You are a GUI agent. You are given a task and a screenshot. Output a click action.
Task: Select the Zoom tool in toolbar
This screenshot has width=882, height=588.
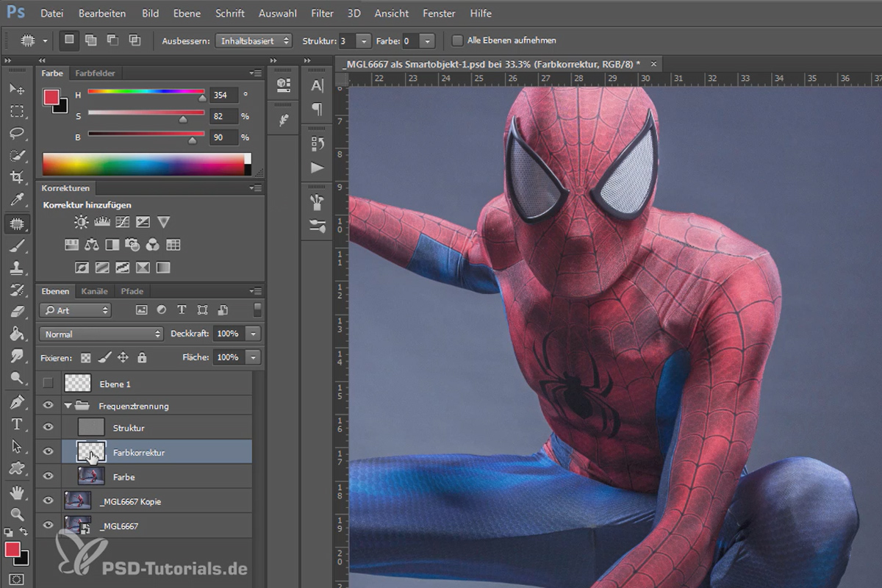tap(16, 514)
